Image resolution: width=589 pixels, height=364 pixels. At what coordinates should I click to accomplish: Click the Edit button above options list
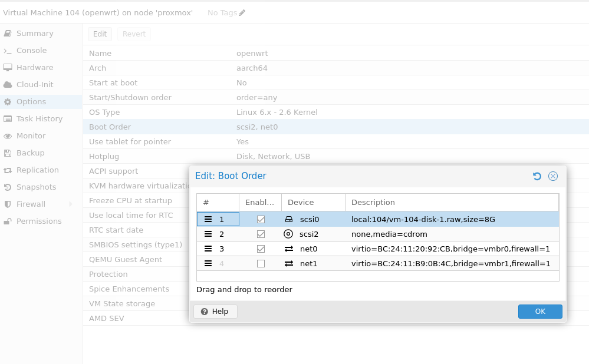click(100, 34)
